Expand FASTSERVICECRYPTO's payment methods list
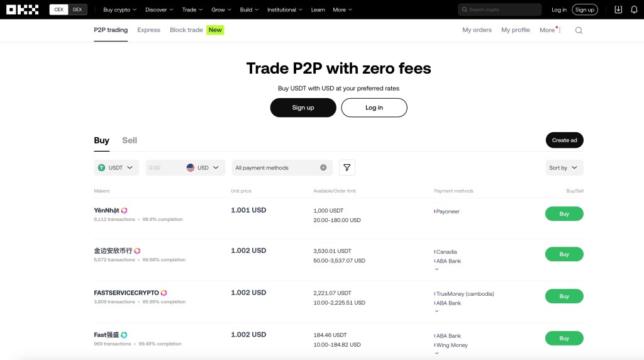Viewport: 644px width, 360px height. (x=436, y=311)
